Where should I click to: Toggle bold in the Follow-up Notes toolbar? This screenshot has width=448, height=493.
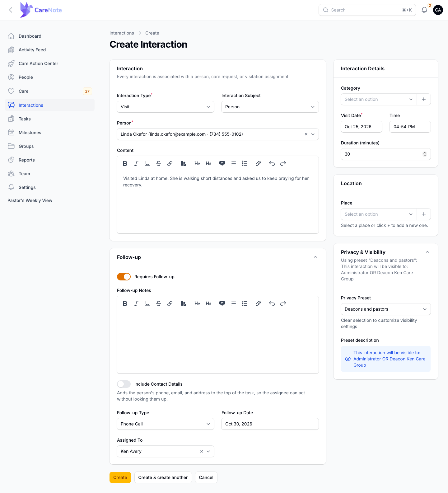click(x=125, y=303)
